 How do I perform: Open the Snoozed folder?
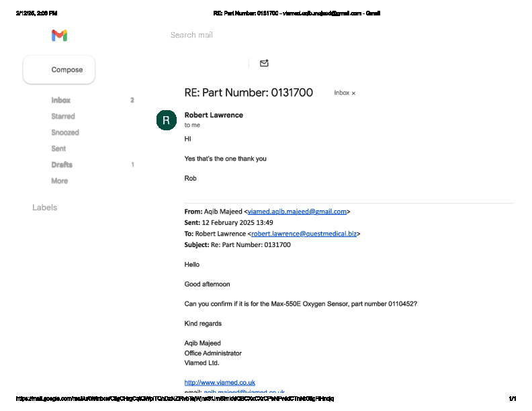click(x=65, y=132)
